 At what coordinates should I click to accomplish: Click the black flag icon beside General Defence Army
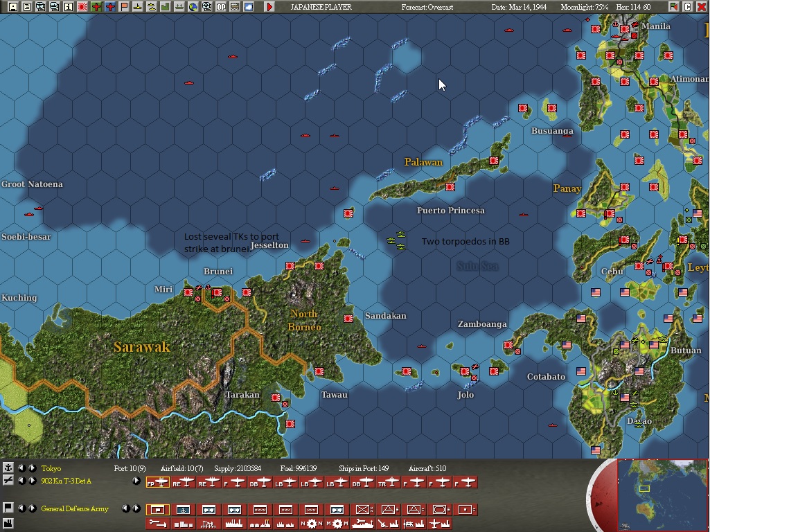[x=8, y=508]
